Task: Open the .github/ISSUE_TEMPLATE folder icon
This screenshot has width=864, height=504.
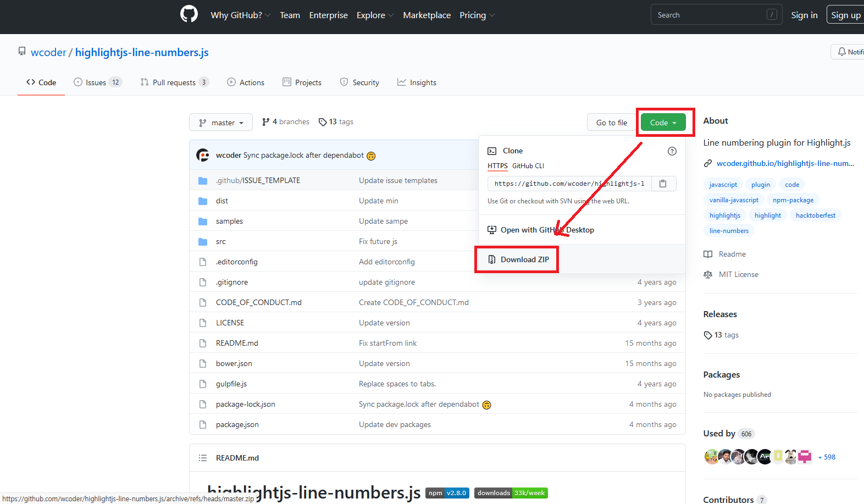Action: 203,181
